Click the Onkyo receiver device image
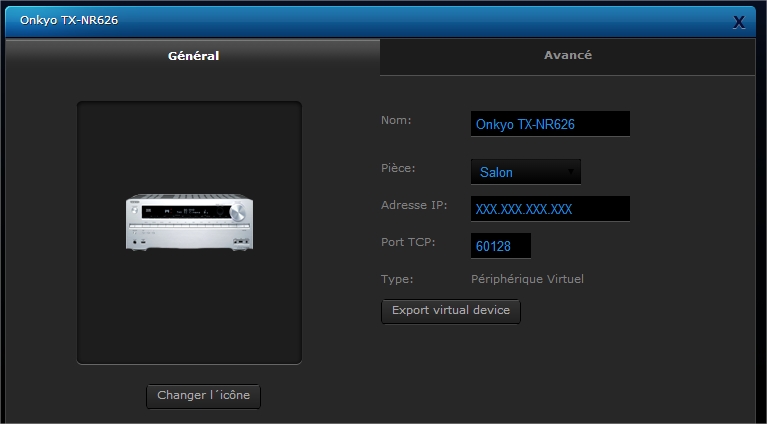This screenshot has height=424, width=767. click(190, 223)
